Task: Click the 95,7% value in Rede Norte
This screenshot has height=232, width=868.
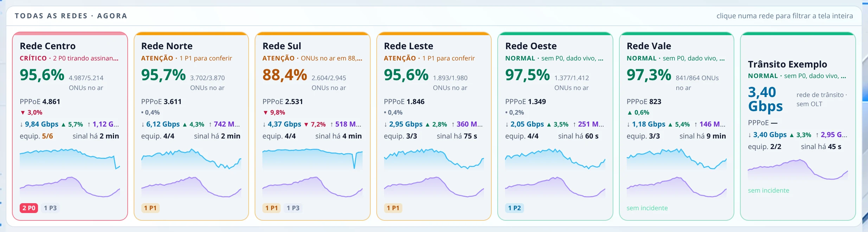Action: point(164,75)
